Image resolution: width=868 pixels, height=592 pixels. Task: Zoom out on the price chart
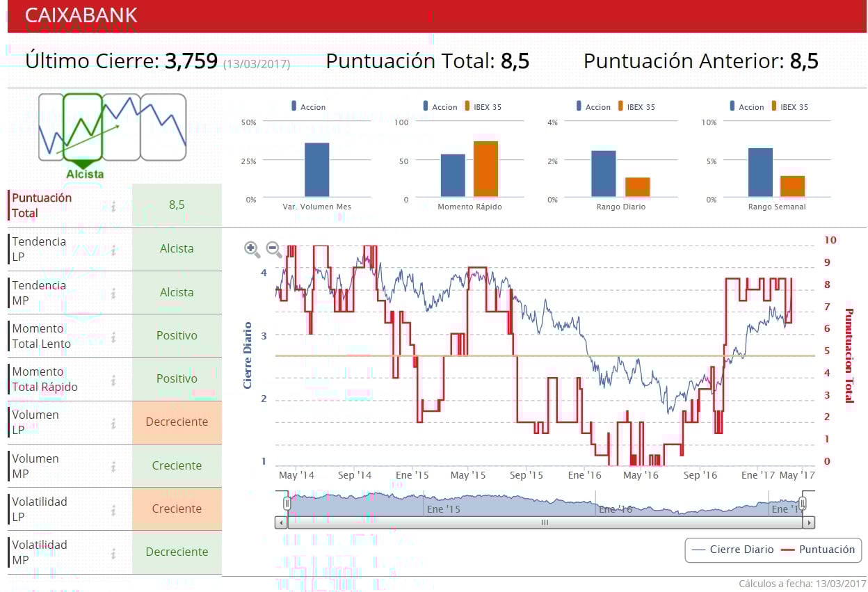click(x=274, y=249)
